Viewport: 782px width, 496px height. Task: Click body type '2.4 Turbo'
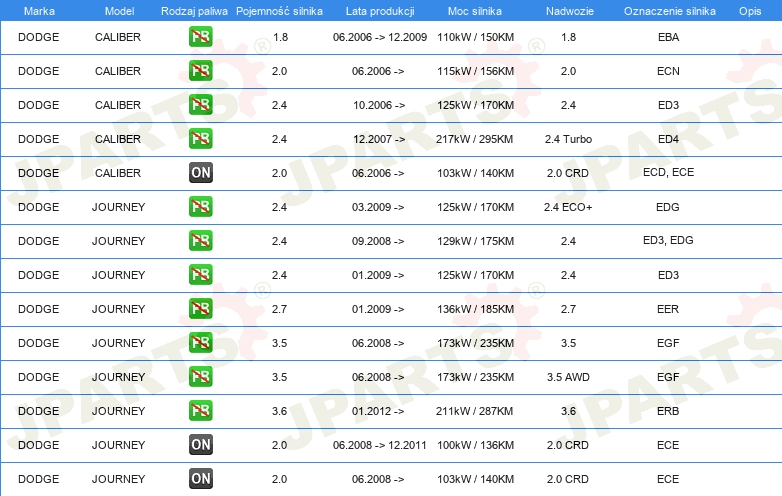[x=568, y=139]
